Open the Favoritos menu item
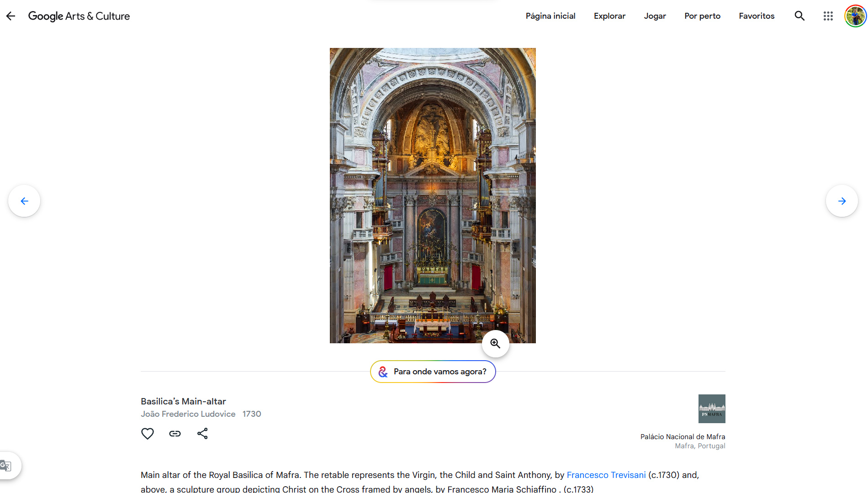 (x=757, y=16)
